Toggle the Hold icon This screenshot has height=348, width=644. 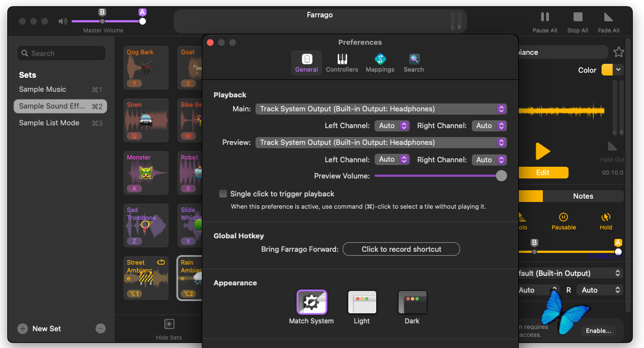click(606, 217)
